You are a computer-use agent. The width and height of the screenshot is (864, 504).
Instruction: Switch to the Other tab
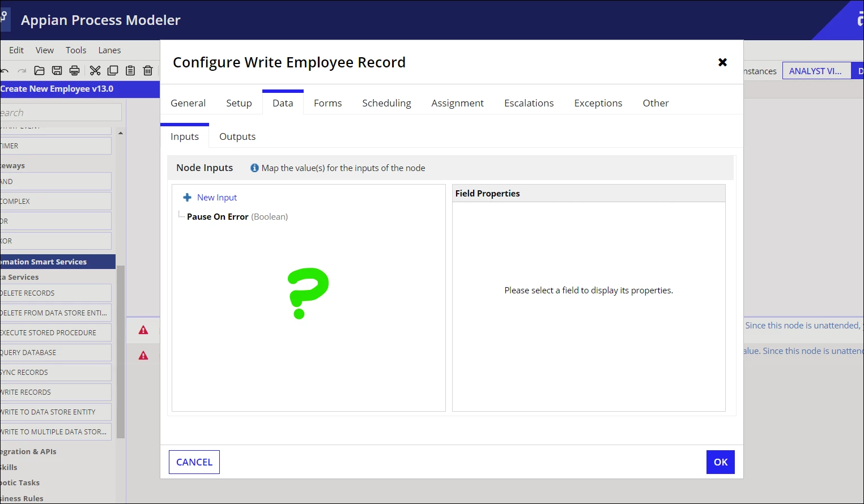click(x=656, y=103)
